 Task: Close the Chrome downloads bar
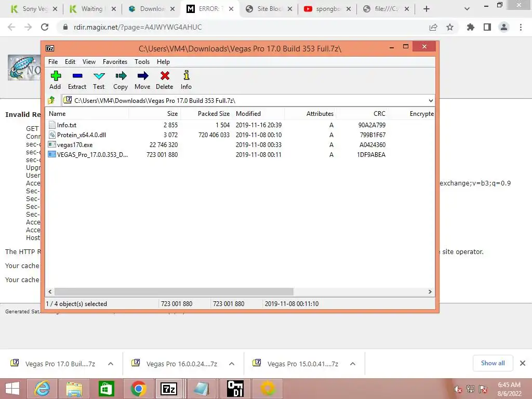523,363
